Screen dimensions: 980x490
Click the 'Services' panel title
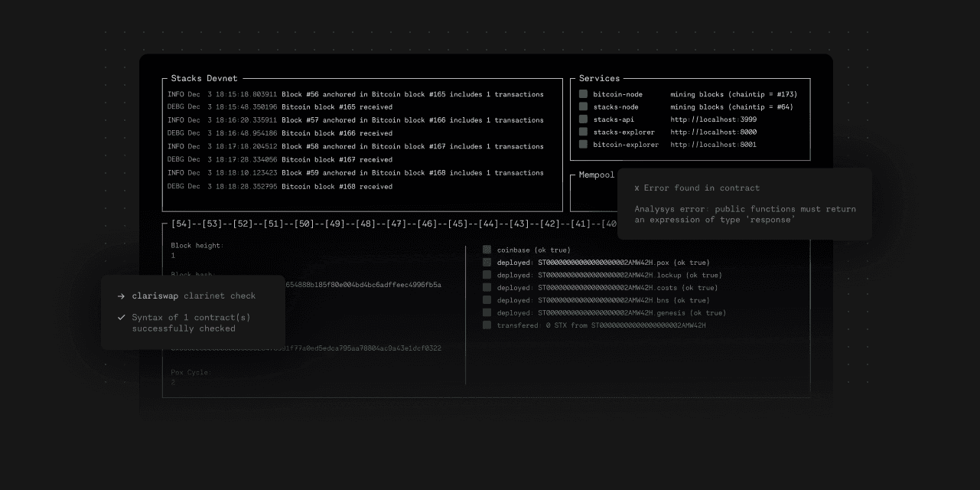tap(599, 78)
